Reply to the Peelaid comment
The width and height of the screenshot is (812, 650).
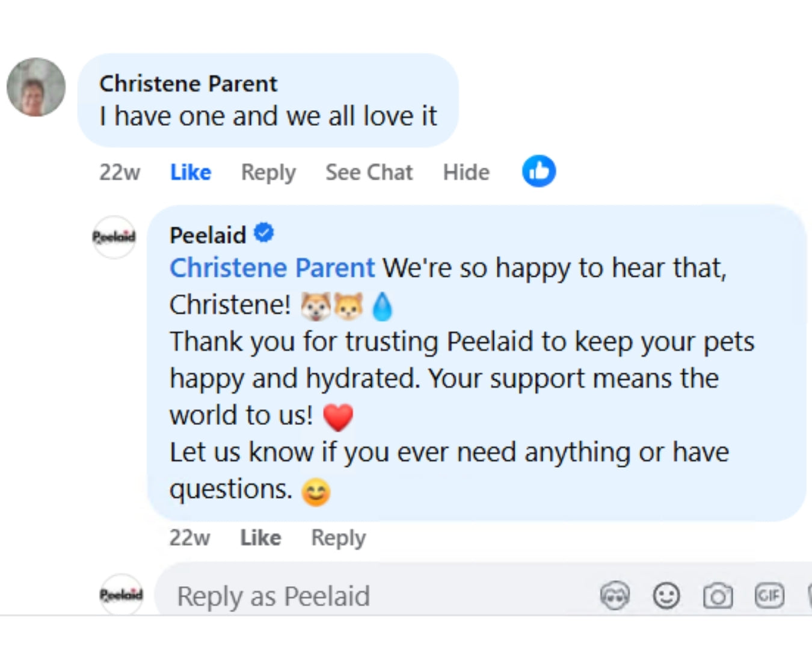click(x=338, y=537)
